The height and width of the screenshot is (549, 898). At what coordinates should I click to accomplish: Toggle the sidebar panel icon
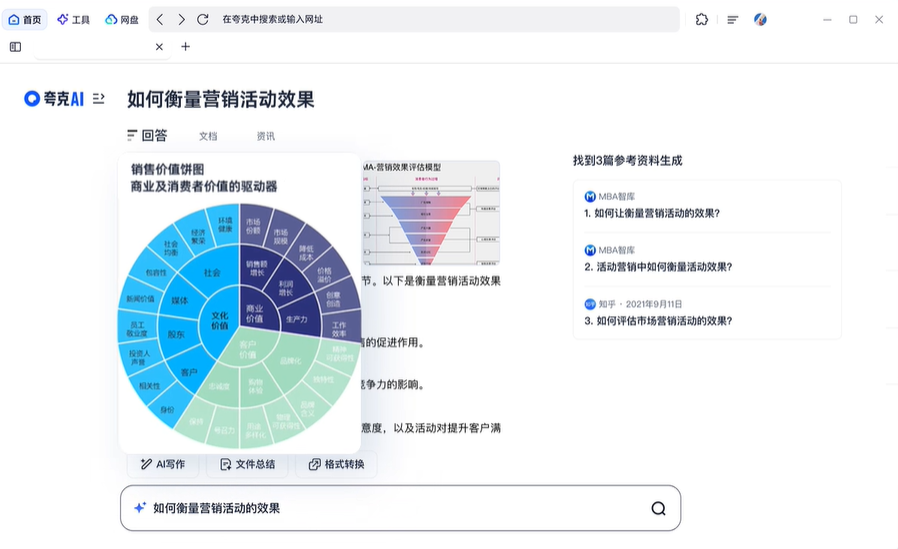(15, 47)
